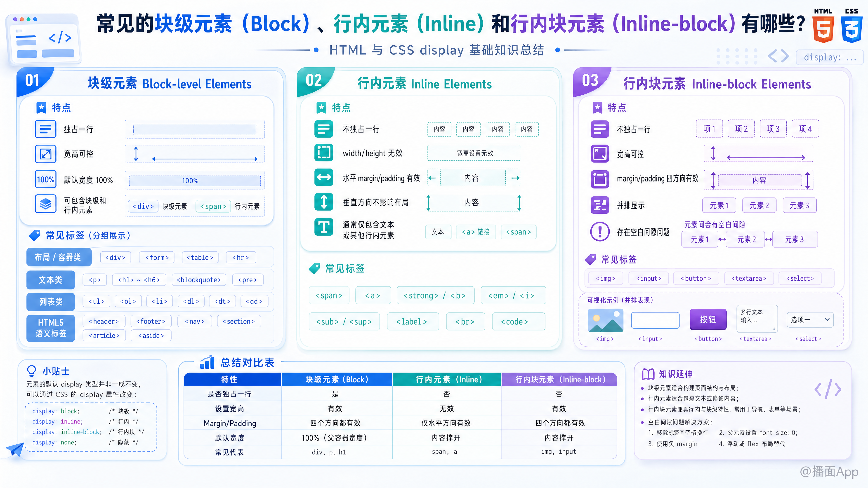Click the 行内元素（Inline）table column header
Viewport: 868px width, 488px height.
(447, 380)
